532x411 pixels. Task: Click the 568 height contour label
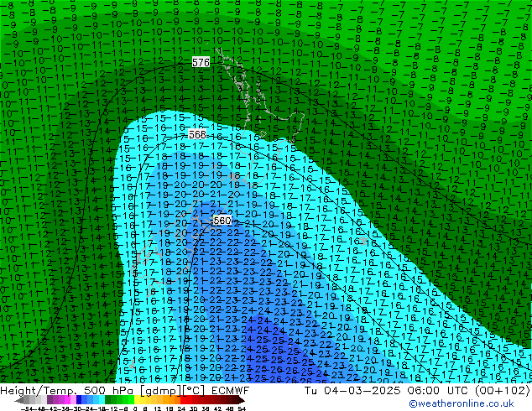coord(197,134)
